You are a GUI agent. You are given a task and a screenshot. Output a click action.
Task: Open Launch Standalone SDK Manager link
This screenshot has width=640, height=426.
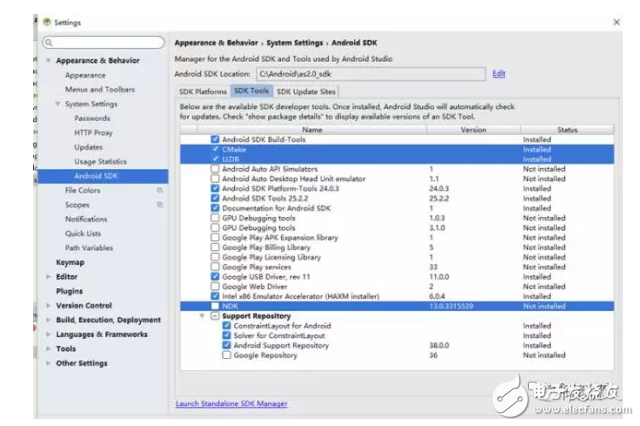click(x=231, y=404)
